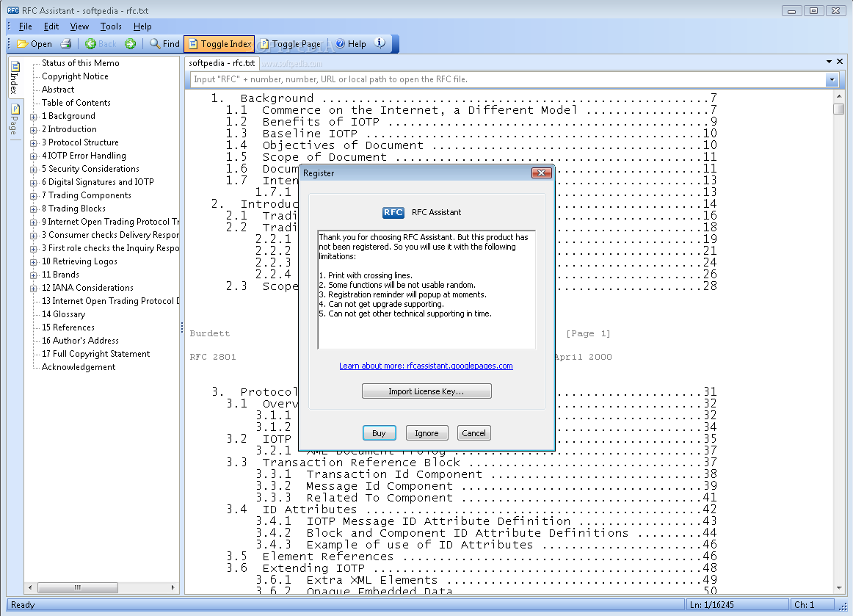Viewport: 853px width, 616px height.
Task: Click index panel scroll left arrow
Action: point(30,587)
